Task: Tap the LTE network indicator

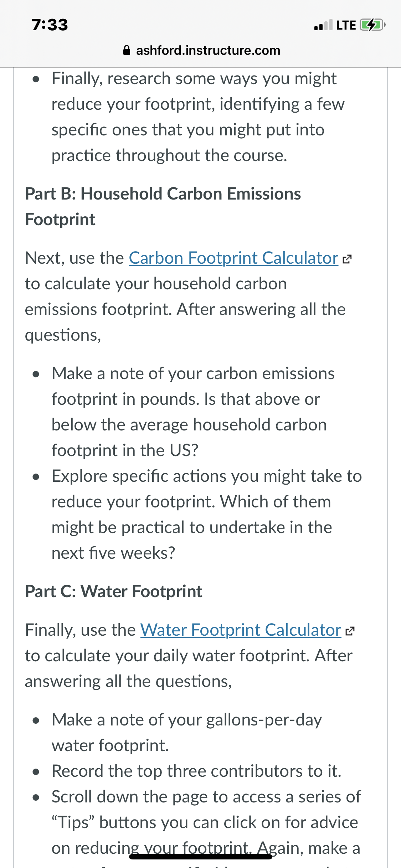Action: click(346, 25)
